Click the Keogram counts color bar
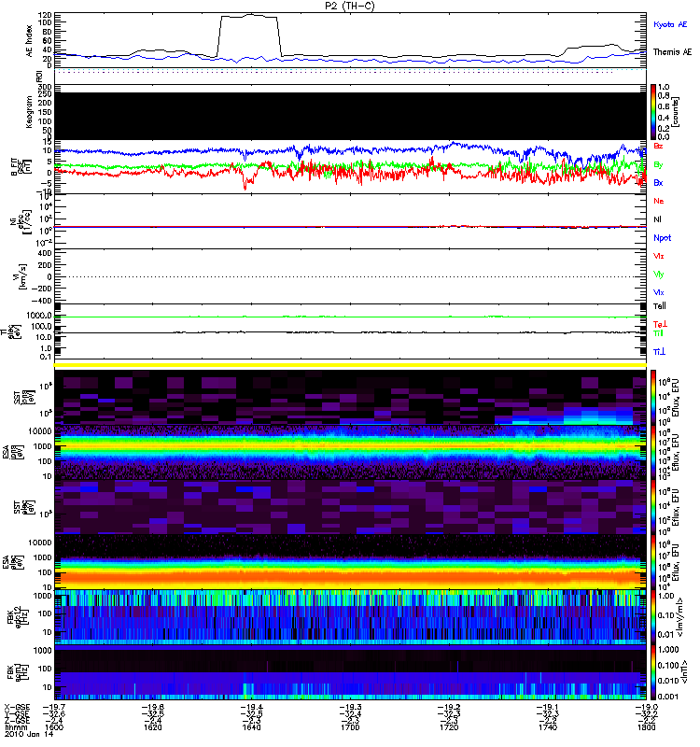The height and width of the screenshot is (747, 700). 653,112
